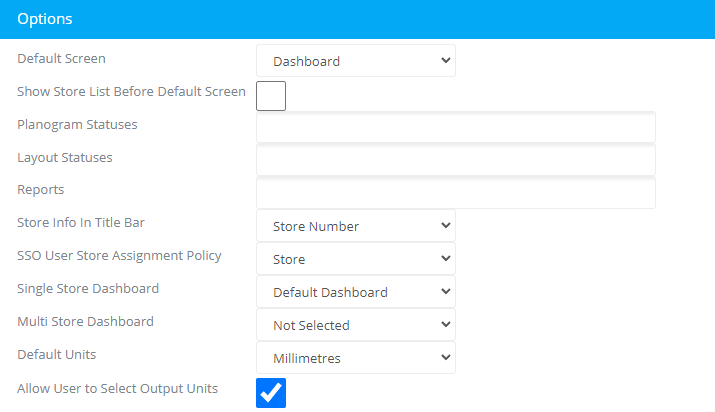Expand the Store Info In Title Bar dropdown
Screen dimensions: 715x412
[356, 226]
